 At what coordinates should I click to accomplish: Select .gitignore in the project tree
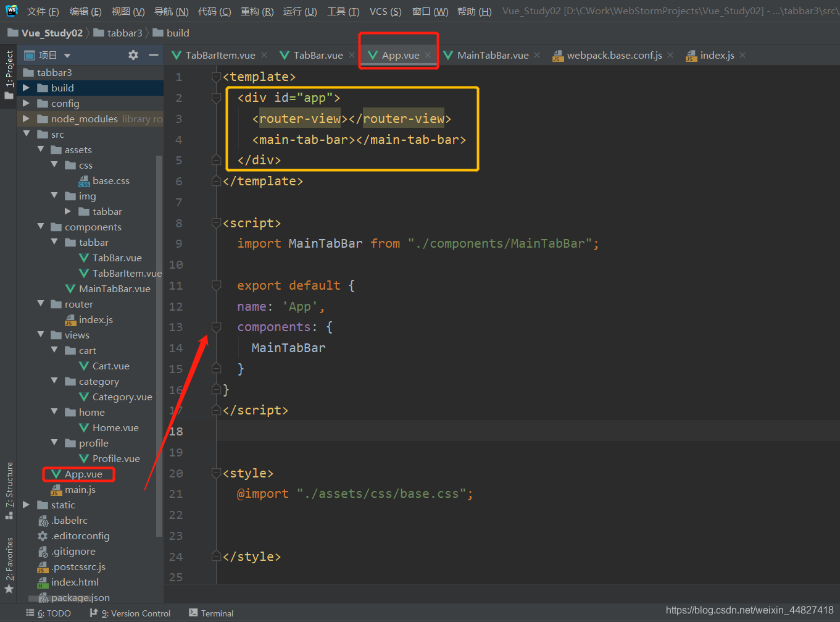click(66, 551)
